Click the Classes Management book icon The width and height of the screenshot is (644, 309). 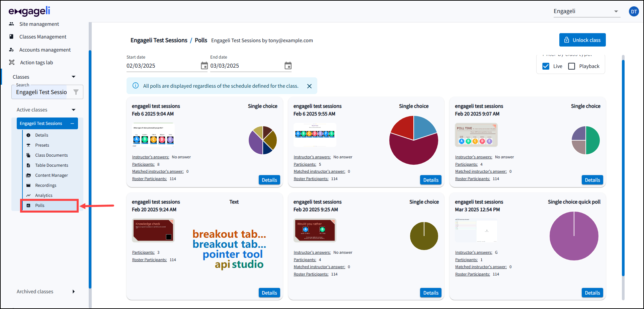click(11, 36)
